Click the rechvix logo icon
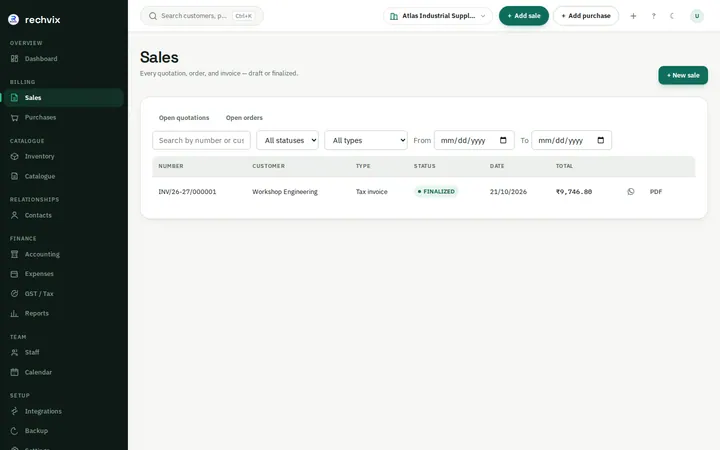 pyautogui.click(x=13, y=19)
